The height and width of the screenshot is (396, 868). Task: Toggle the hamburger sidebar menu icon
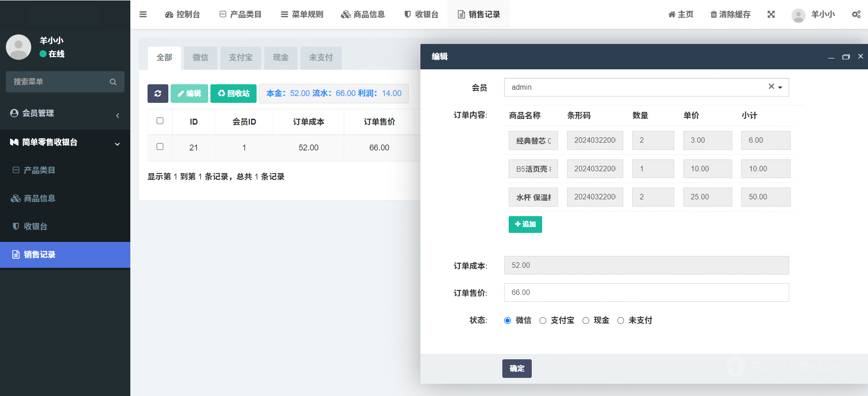143,14
